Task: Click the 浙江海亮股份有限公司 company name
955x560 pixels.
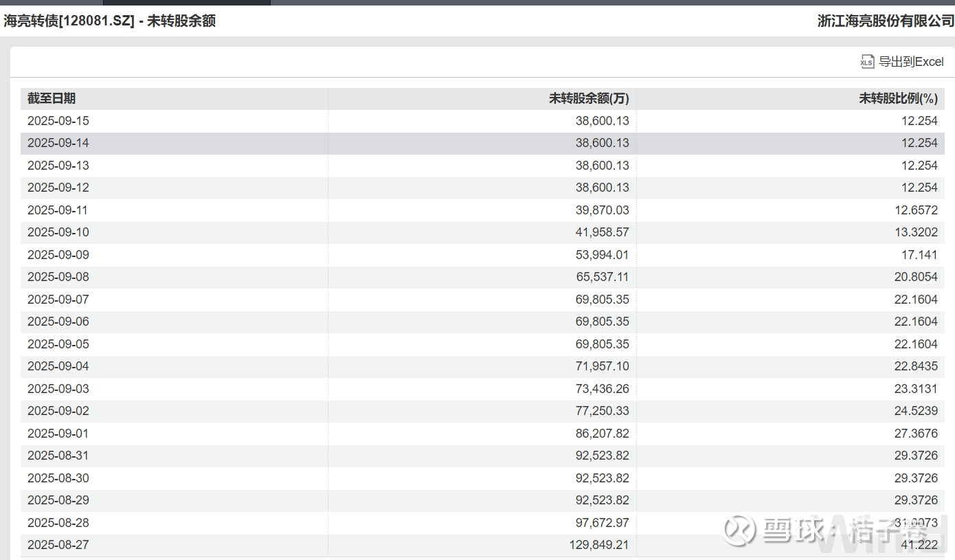Action: click(885, 21)
